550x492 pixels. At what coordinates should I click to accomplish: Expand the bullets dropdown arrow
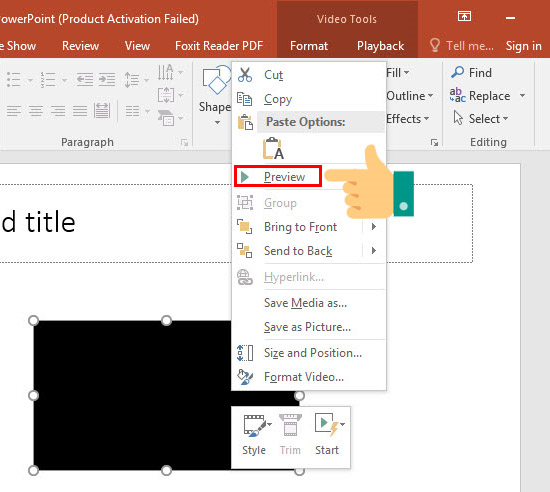(x=30, y=80)
